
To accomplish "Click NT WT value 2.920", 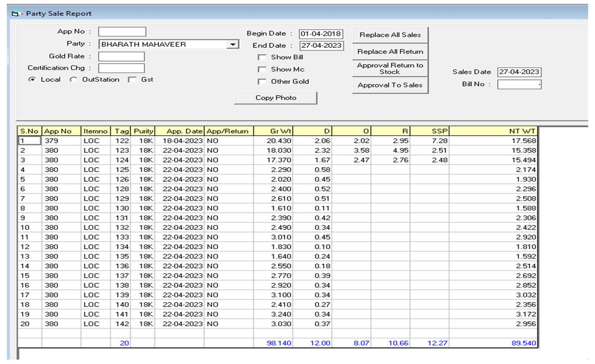I will (x=493, y=238).
